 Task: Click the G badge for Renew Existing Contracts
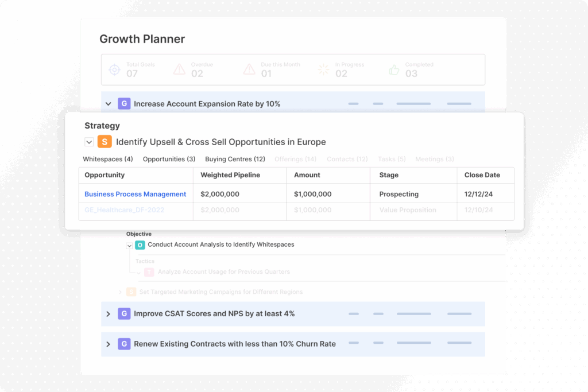(x=124, y=344)
